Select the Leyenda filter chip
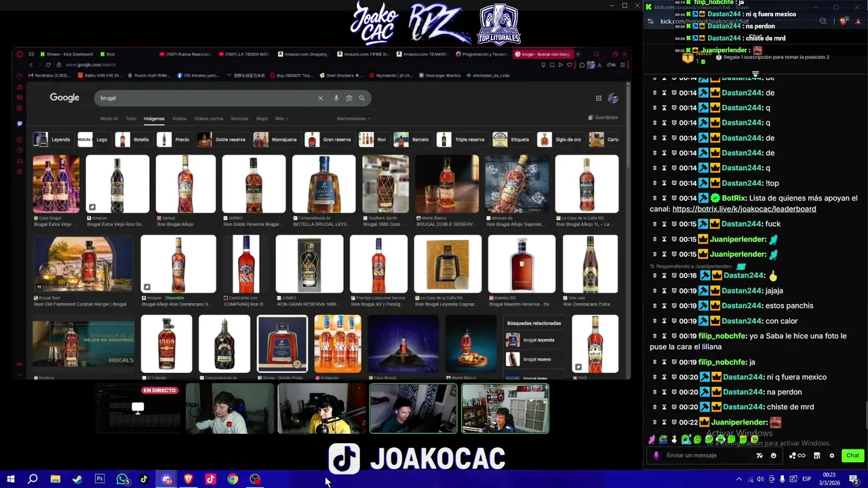Viewport: 868px width, 488px height. point(53,140)
